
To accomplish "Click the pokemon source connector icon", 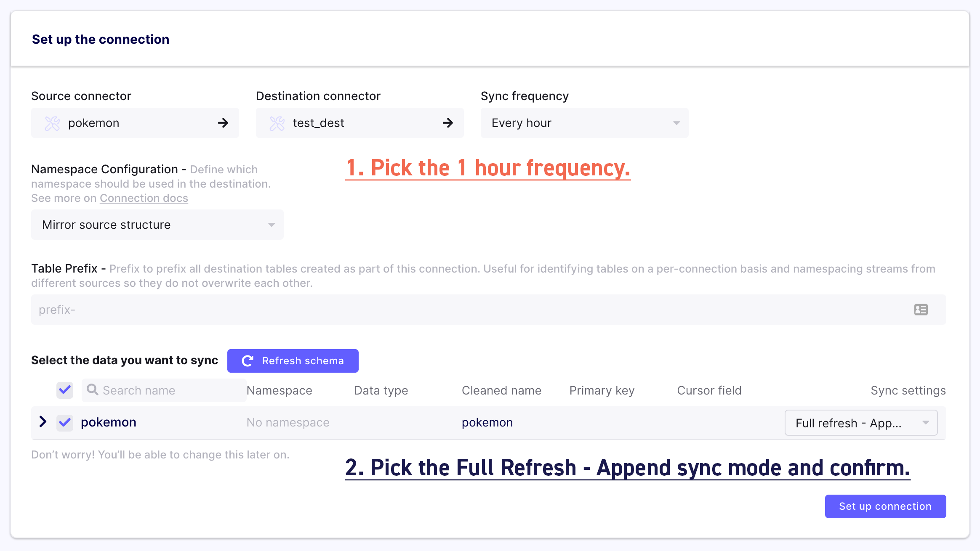I will click(x=52, y=123).
